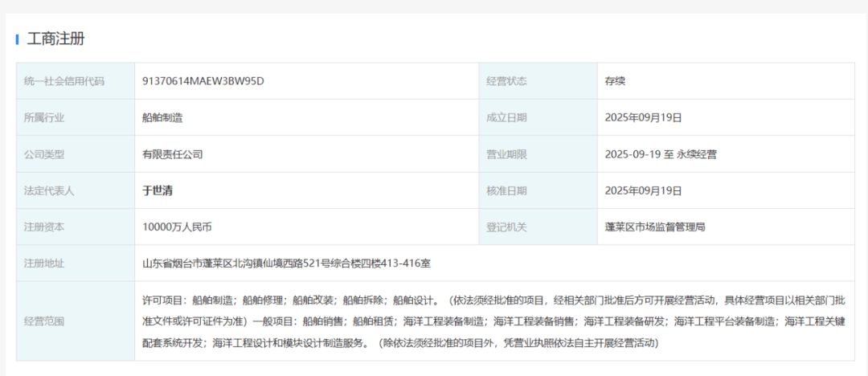This screenshot has height=376, width=868.
Task: Click the legal representative name 于世清
Action: click(158, 190)
